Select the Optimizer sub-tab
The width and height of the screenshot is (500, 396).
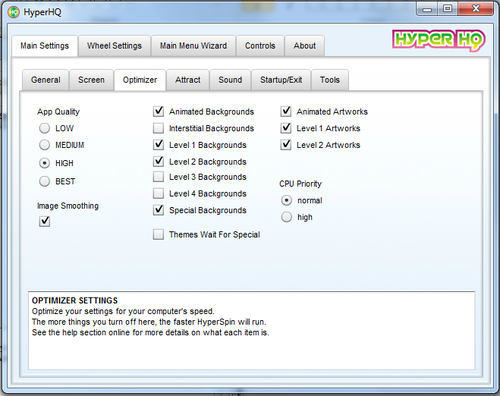click(x=140, y=80)
